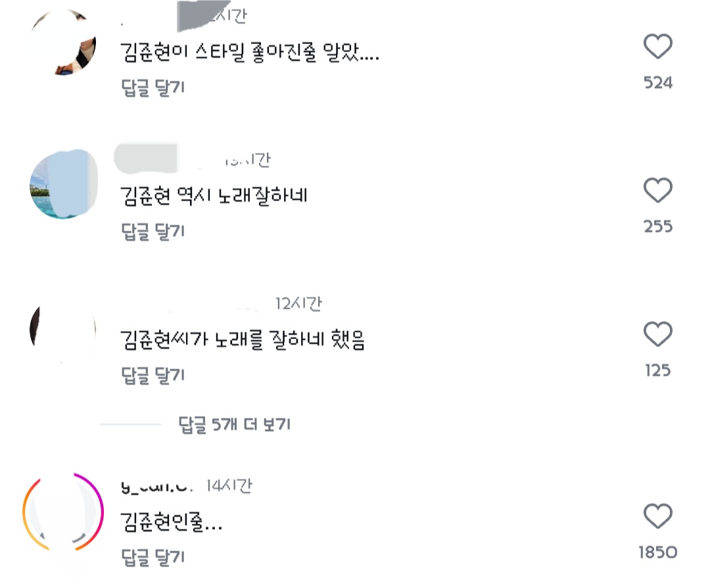This screenshot has width=710, height=588.
Task: Select the comment text '김준현인줄...'
Action: 171,523
